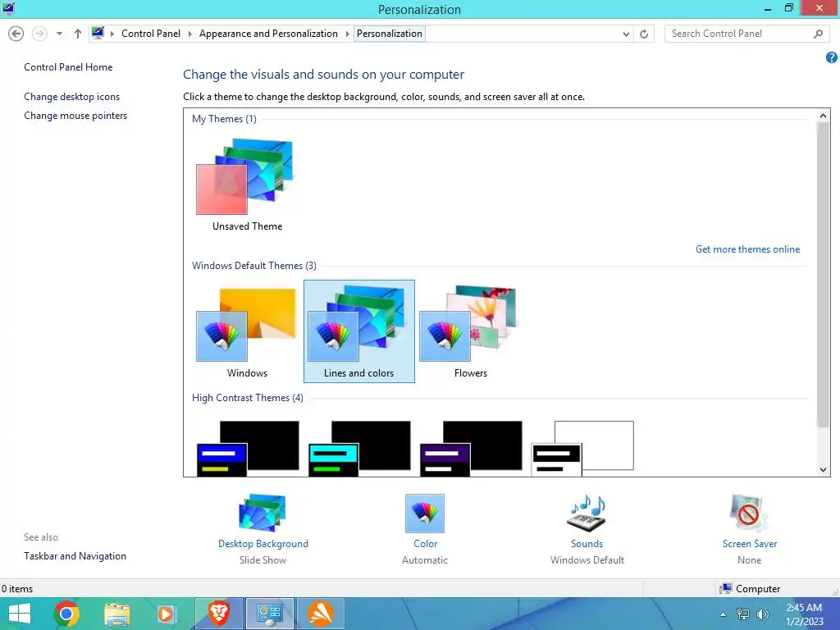This screenshot has height=630, width=840.
Task: Click the volume speaker tray icon
Action: coord(762,614)
